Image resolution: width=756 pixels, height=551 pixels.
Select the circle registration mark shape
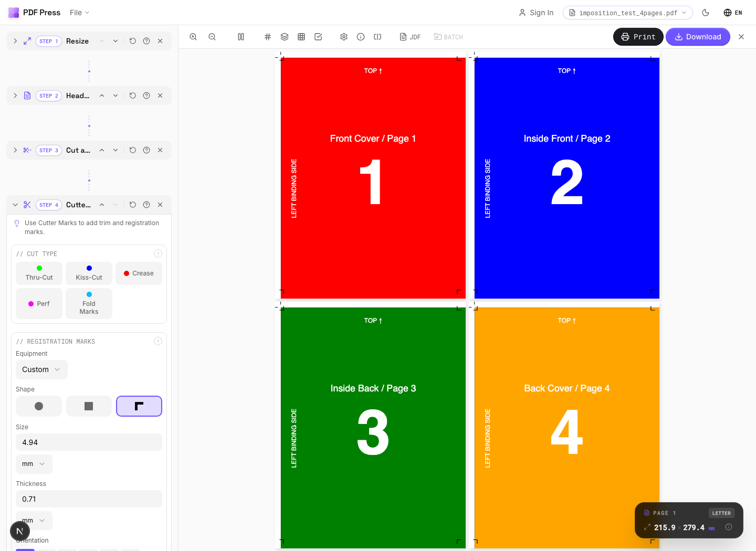39,406
